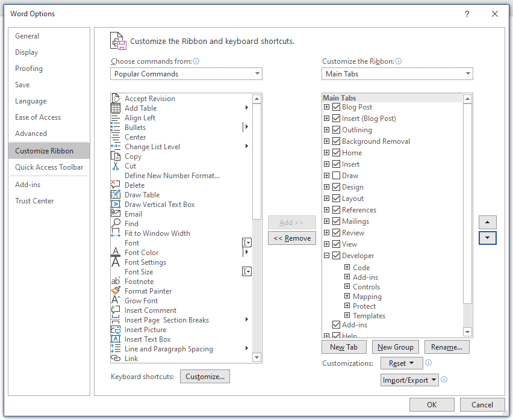Click the Copy command icon

(x=116, y=156)
